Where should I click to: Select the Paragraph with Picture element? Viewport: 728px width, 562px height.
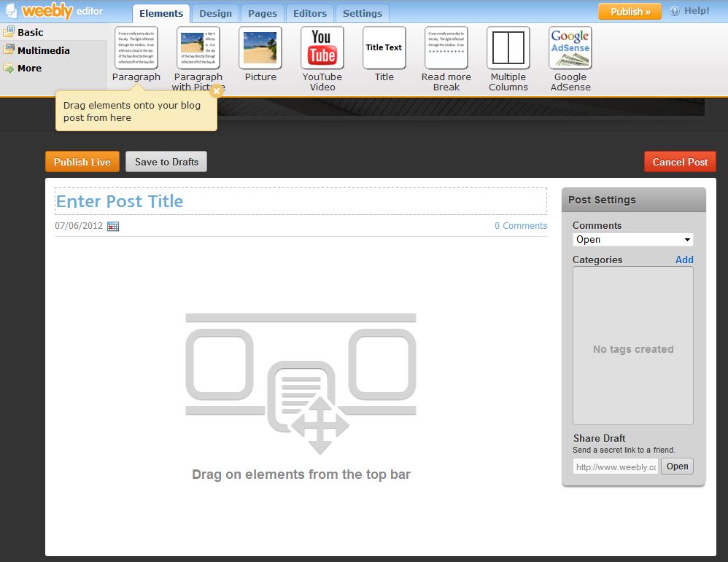[198, 48]
